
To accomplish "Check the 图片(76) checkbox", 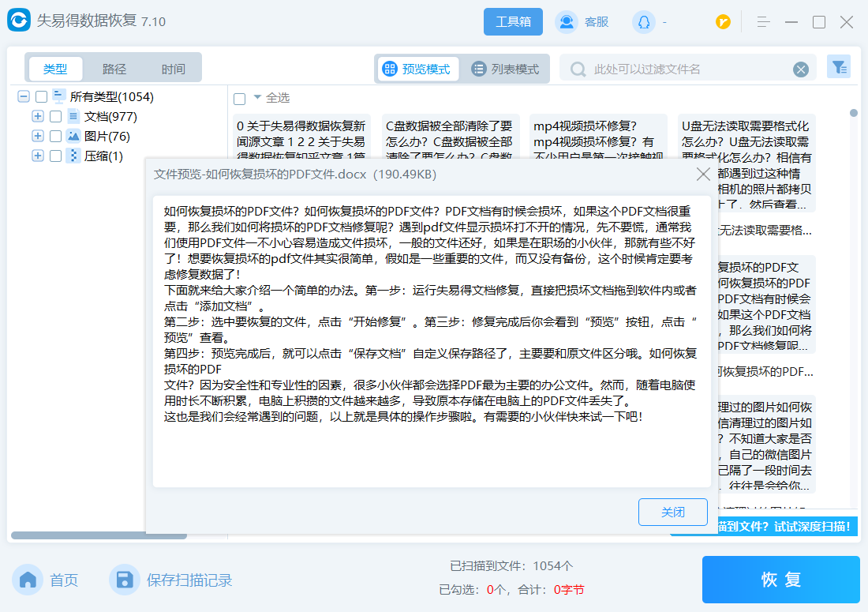I will click(x=55, y=137).
